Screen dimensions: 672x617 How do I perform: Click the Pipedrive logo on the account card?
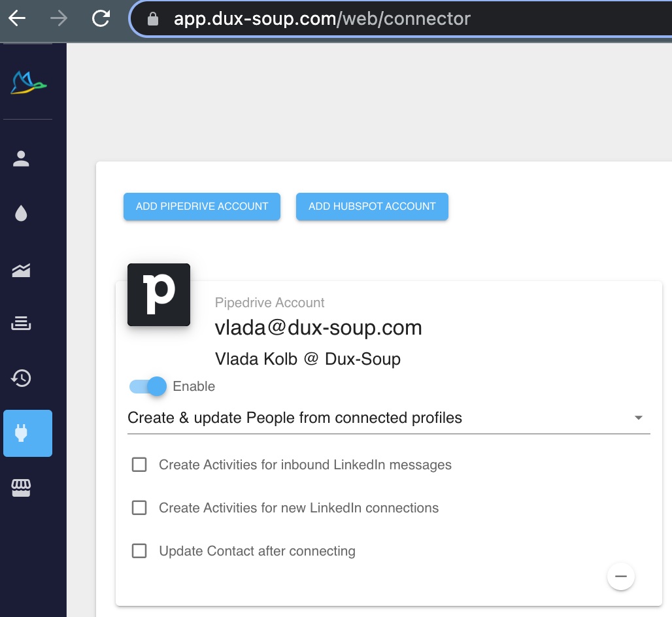[x=158, y=295]
